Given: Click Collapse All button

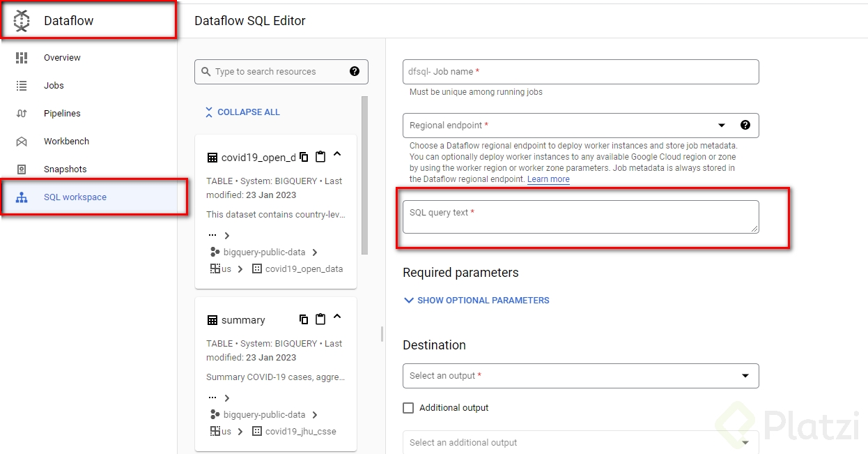Looking at the screenshot, I should [x=242, y=112].
